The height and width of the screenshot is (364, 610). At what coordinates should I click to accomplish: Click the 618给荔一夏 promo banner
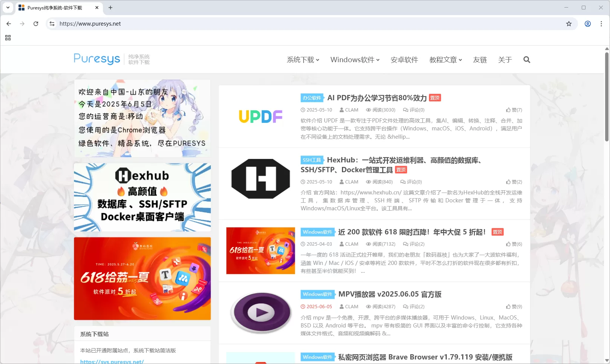[142, 278]
